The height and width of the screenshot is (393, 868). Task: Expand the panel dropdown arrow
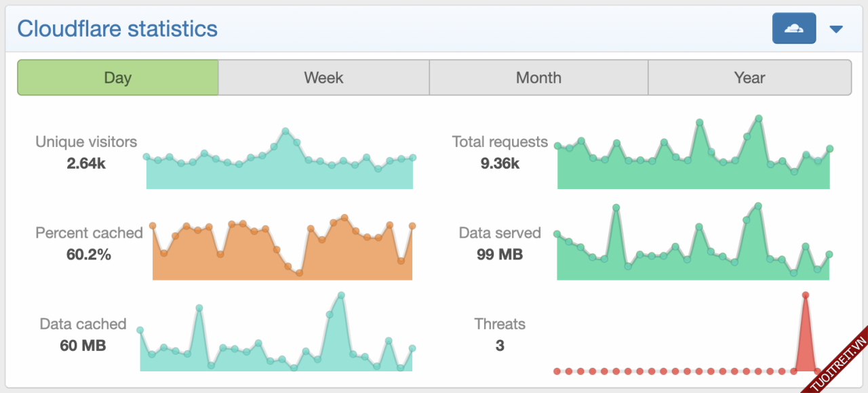836,29
